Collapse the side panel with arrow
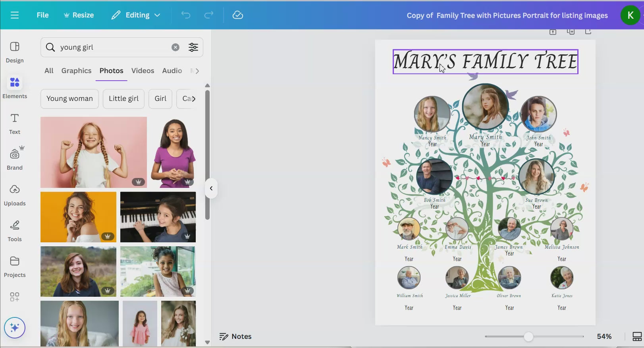 point(211,188)
